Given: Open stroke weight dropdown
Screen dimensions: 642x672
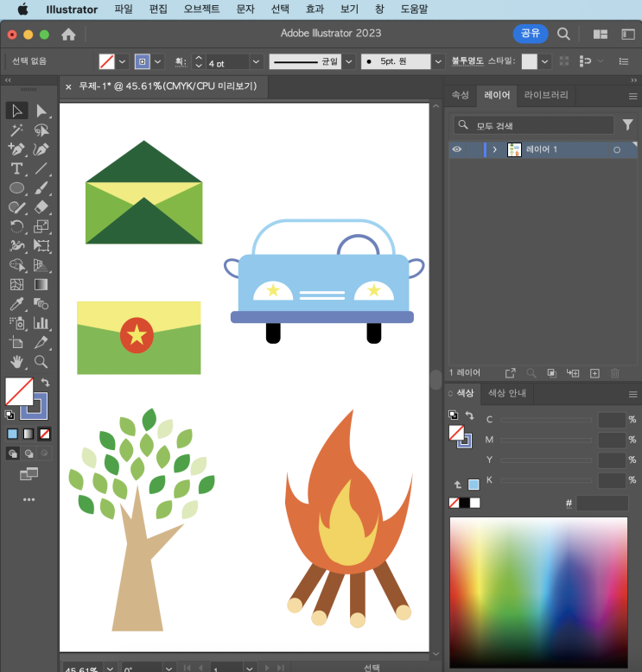Looking at the screenshot, I should (257, 62).
